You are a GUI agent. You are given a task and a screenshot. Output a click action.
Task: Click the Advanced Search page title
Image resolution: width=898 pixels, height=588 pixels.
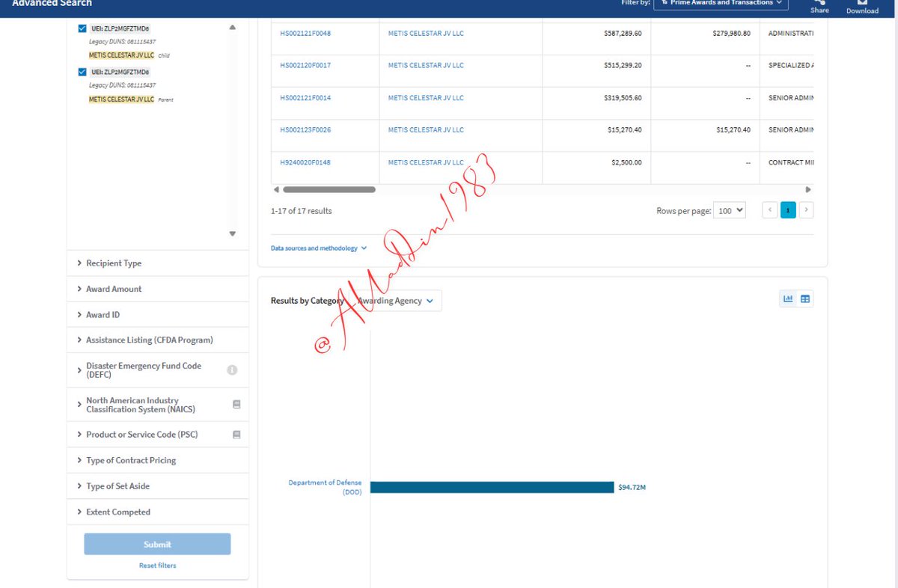[52, 3]
